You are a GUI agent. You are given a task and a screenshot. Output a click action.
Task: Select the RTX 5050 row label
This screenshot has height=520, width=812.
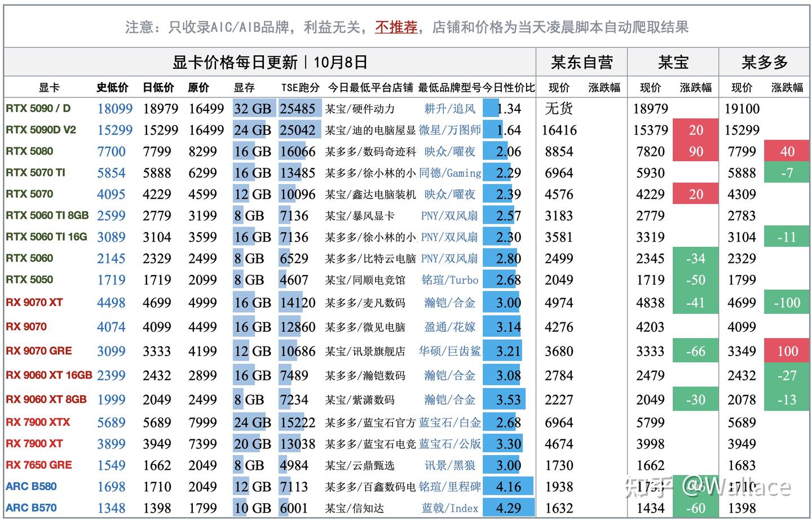[x=29, y=279]
